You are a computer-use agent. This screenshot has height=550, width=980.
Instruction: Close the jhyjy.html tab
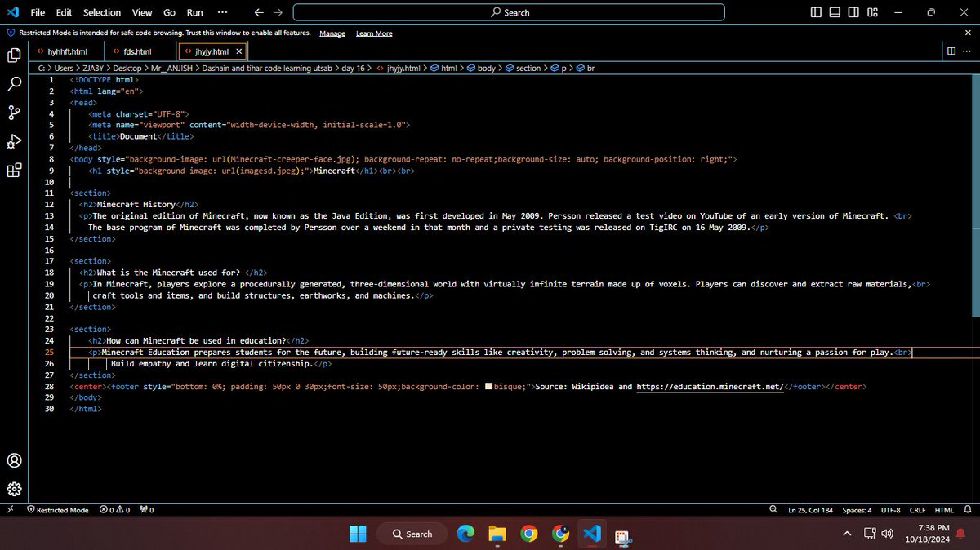(239, 51)
